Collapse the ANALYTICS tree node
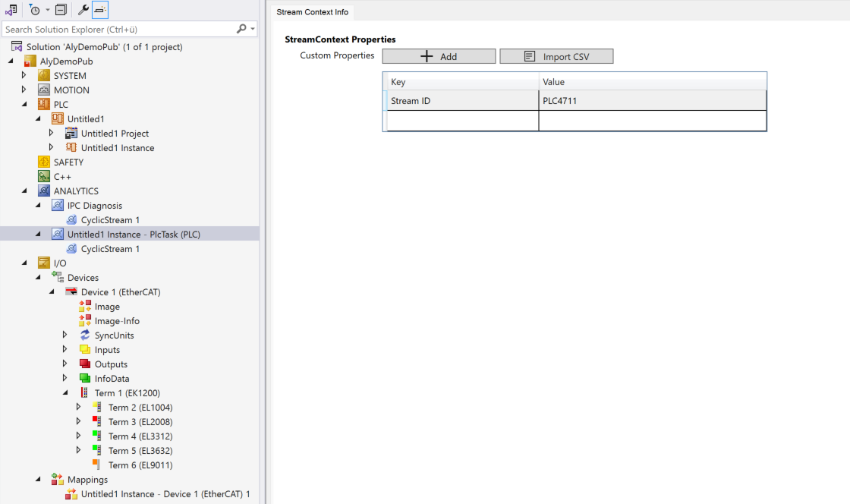Image resolution: width=850 pixels, height=504 pixels. 24,191
